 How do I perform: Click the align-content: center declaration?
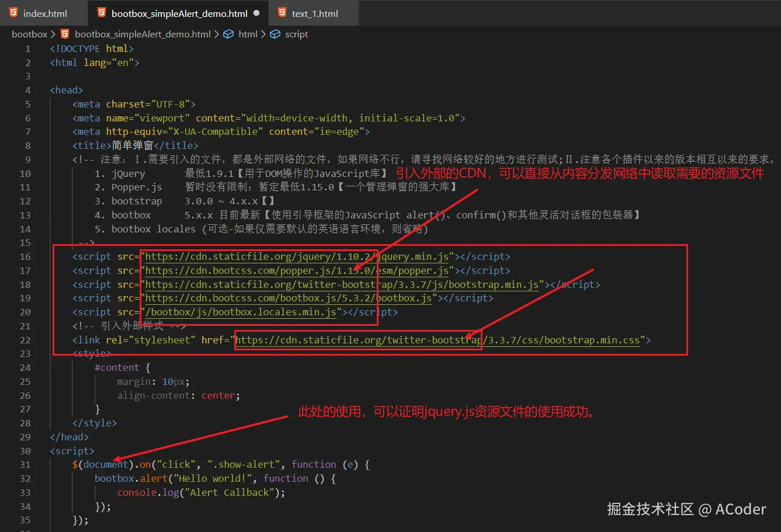click(179, 395)
